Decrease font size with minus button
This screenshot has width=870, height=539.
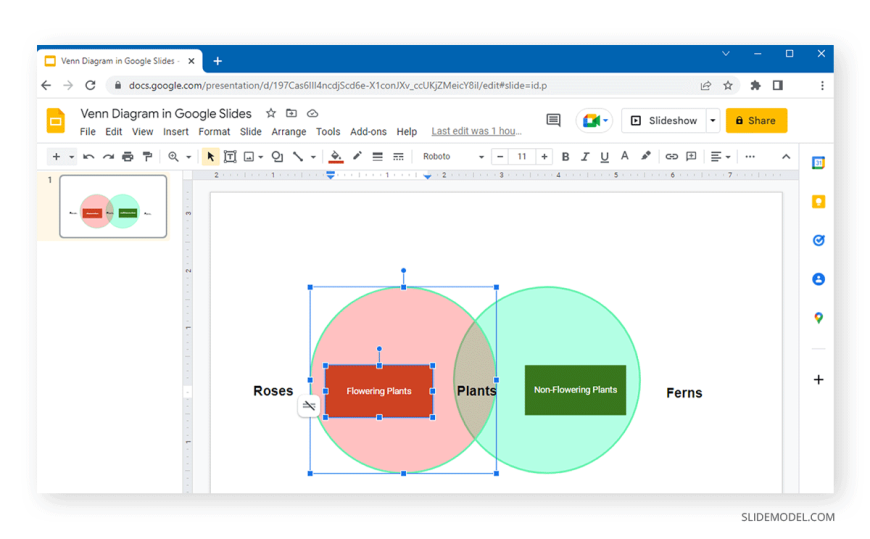pyautogui.click(x=500, y=157)
